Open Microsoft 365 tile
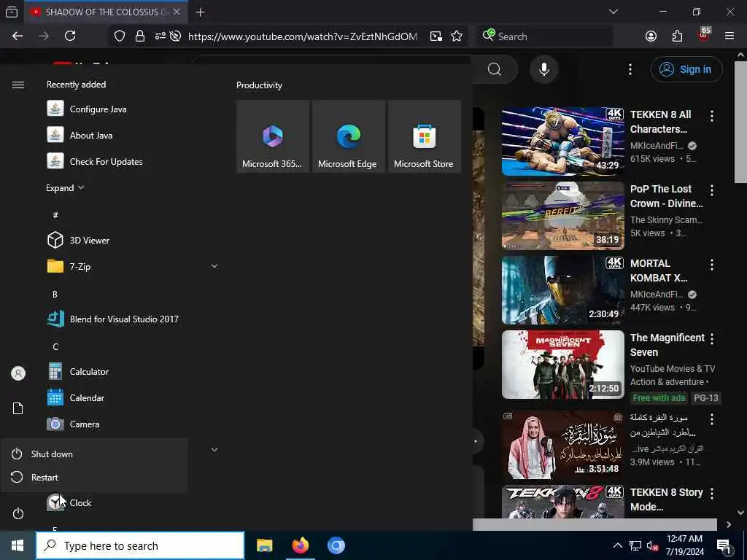The image size is (747, 560). pyautogui.click(x=273, y=136)
